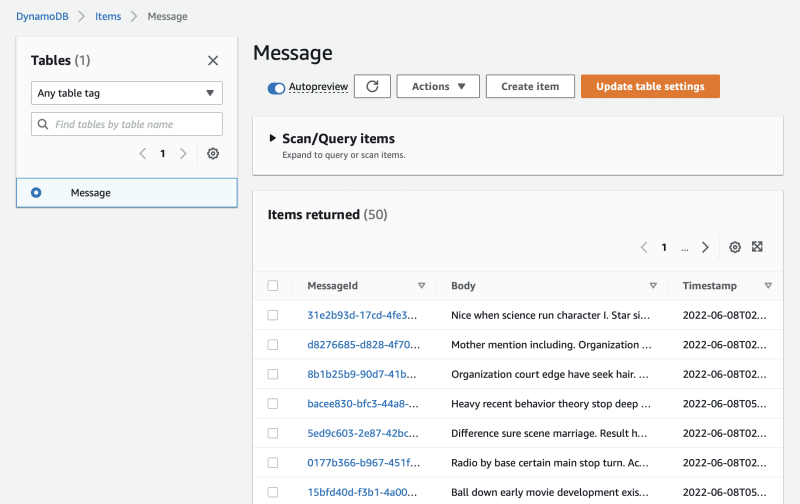Sort by Body column arrow

pyautogui.click(x=653, y=286)
